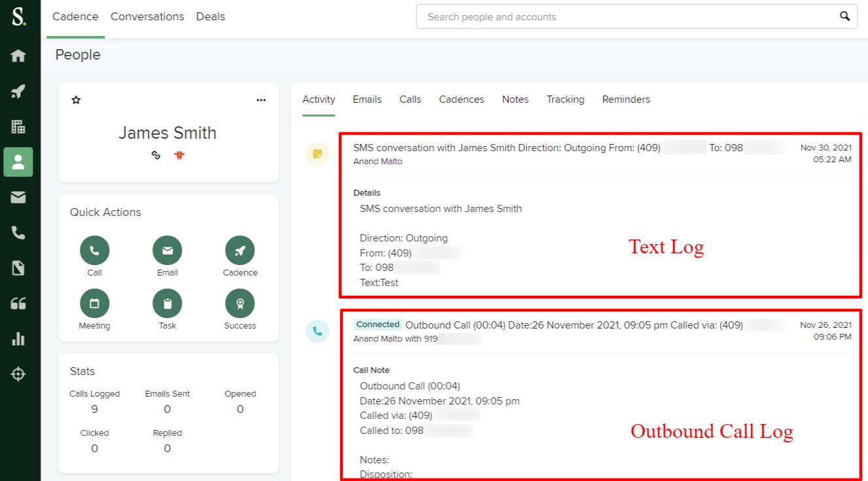Click the Task quick action button

click(x=167, y=304)
